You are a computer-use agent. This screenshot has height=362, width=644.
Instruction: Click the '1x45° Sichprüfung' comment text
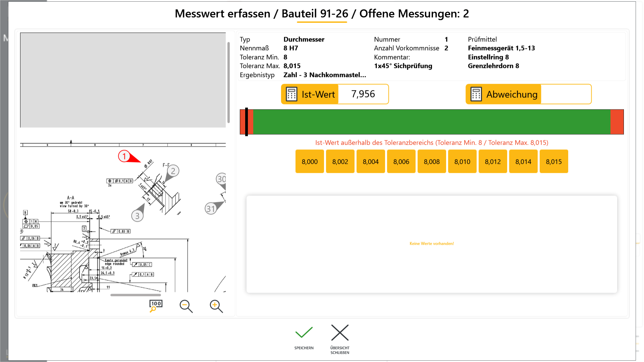pos(403,66)
